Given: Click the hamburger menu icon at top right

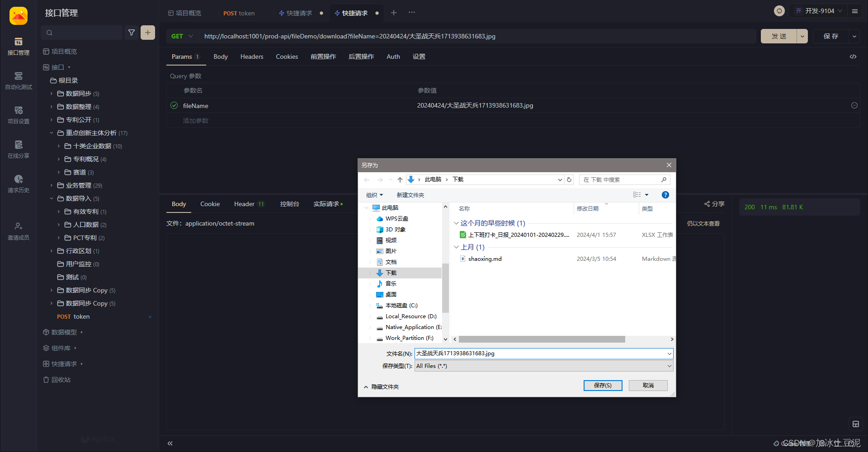Looking at the screenshot, I should 855,11.
